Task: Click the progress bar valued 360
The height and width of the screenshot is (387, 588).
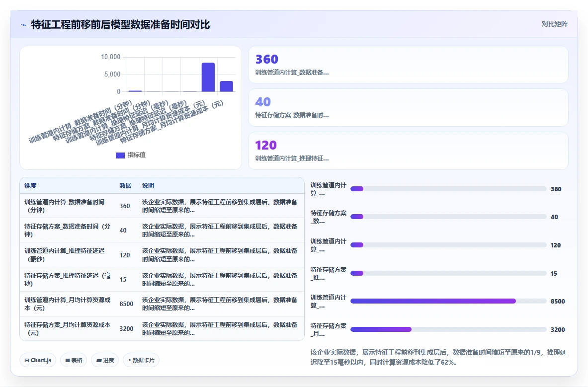Action: [448, 189]
